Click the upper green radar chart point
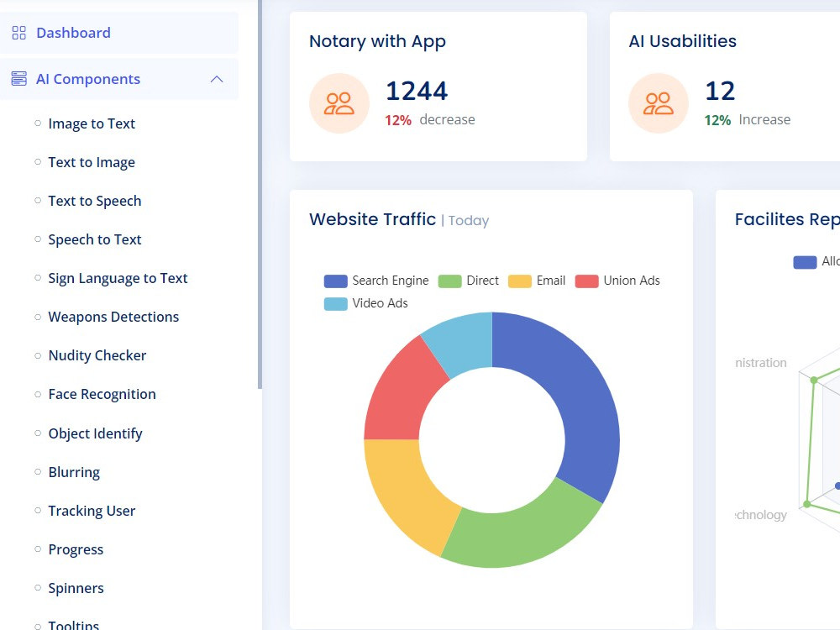840x630 pixels. [x=814, y=380]
